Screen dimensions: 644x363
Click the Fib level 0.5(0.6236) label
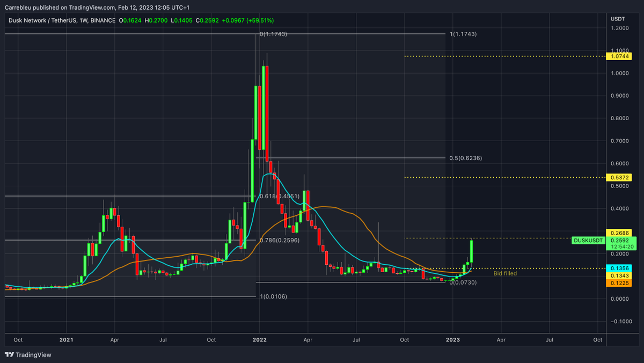pyautogui.click(x=466, y=158)
